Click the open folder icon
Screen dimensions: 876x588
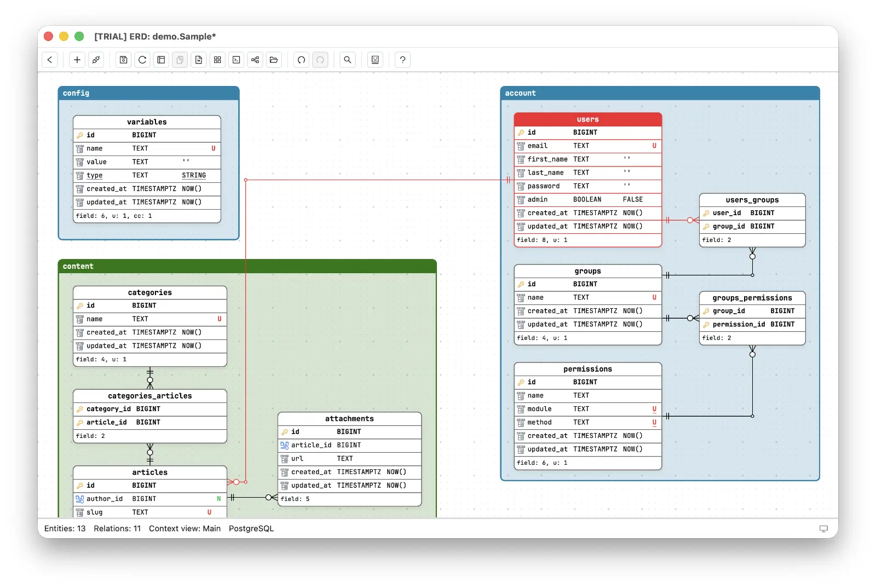click(274, 60)
